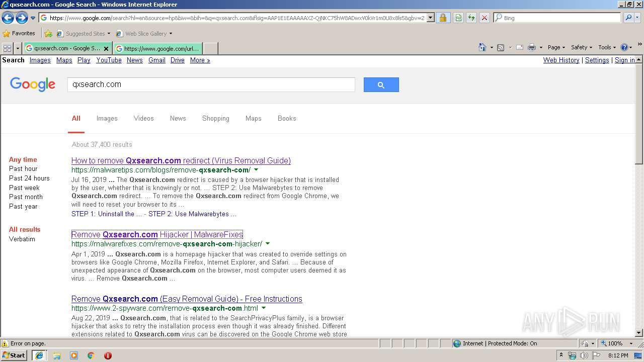
Task: Open a new blank tab
Action: (x=210, y=48)
